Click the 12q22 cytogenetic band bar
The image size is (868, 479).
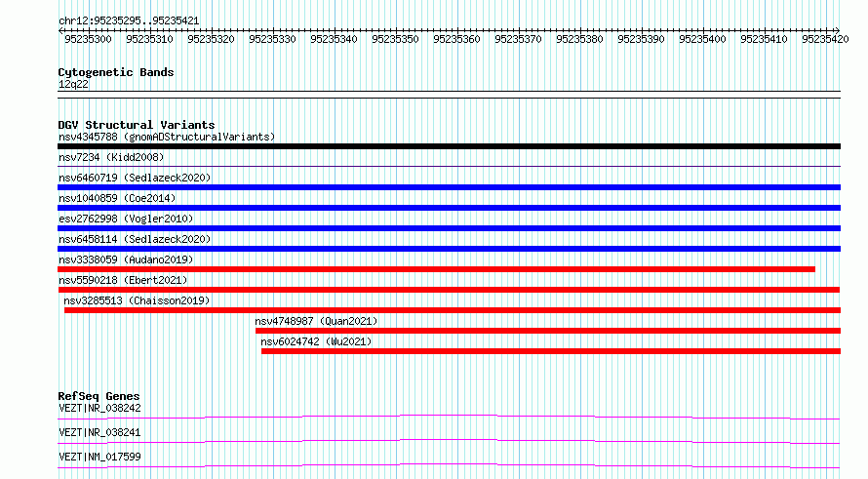pyautogui.click(x=449, y=95)
